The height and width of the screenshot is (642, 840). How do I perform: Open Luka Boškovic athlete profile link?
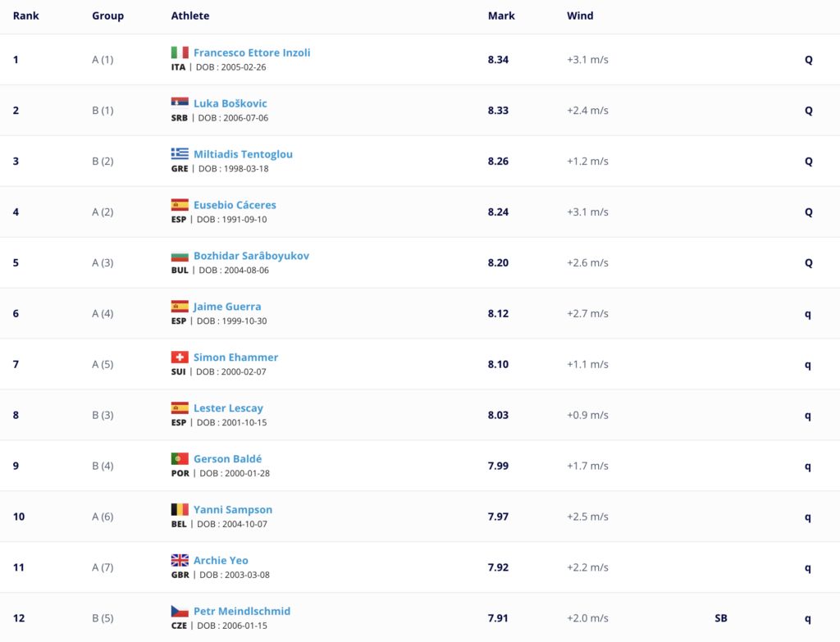point(231,103)
